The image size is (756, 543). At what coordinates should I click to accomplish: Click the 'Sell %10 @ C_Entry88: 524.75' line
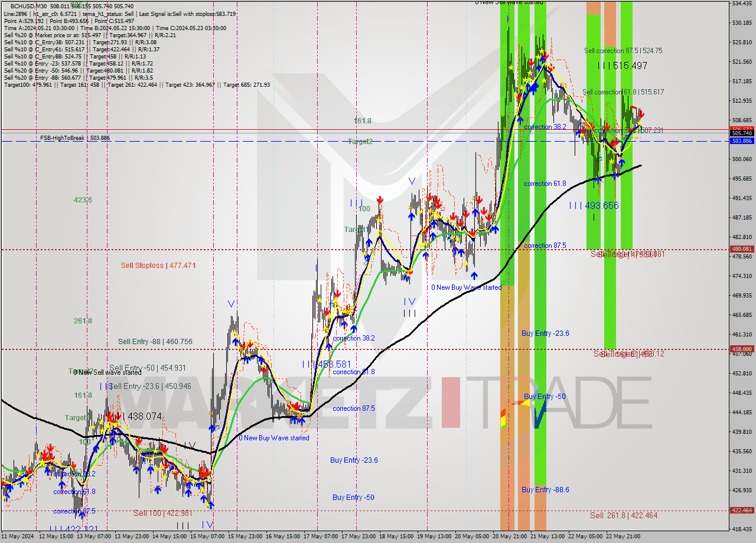[x=74, y=56]
